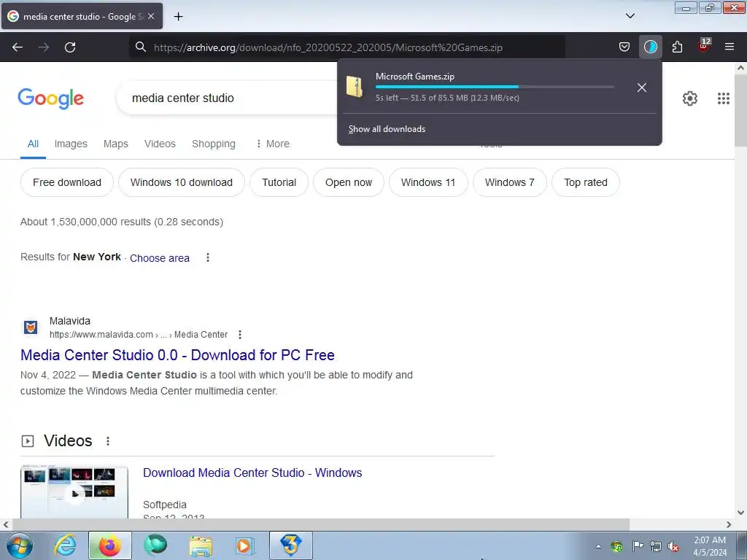Open Download Media Center Studio - Windows video link
This screenshot has height=560, width=747.
pyautogui.click(x=252, y=472)
